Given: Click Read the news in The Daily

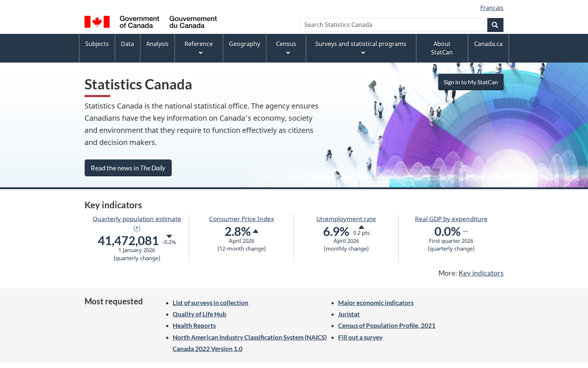Looking at the screenshot, I should tap(128, 168).
